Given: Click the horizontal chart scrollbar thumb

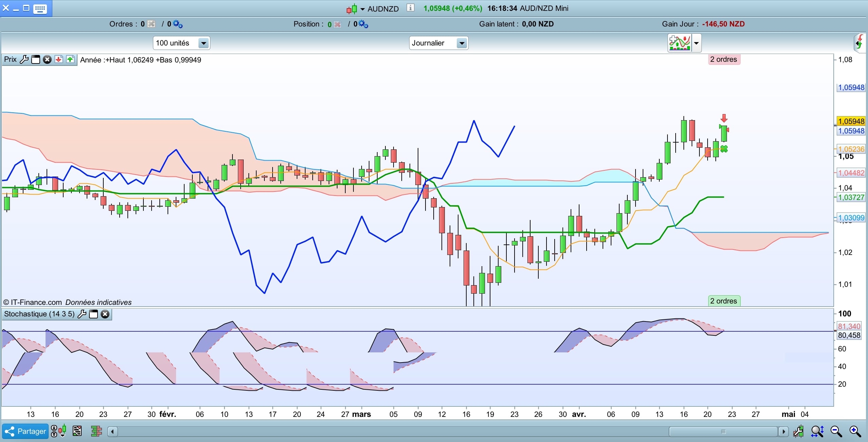Looking at the screenshot, I should coord(723,432).
